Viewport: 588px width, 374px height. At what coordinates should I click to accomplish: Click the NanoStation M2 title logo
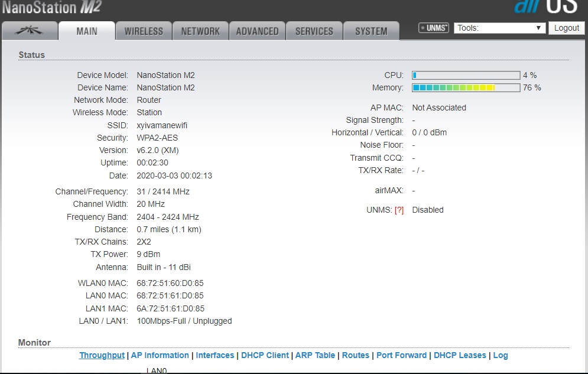tap(51, 7)
